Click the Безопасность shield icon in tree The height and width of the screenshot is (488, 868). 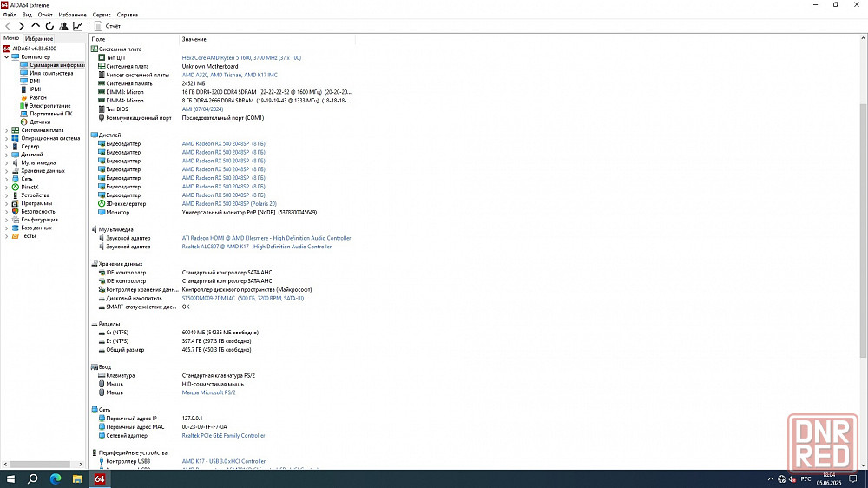click(x=16, y=212)
